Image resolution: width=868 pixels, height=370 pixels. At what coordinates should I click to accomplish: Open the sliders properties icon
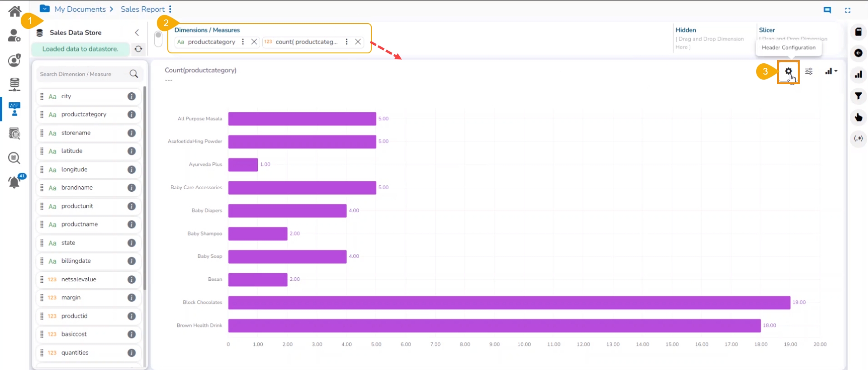point(809,71)
